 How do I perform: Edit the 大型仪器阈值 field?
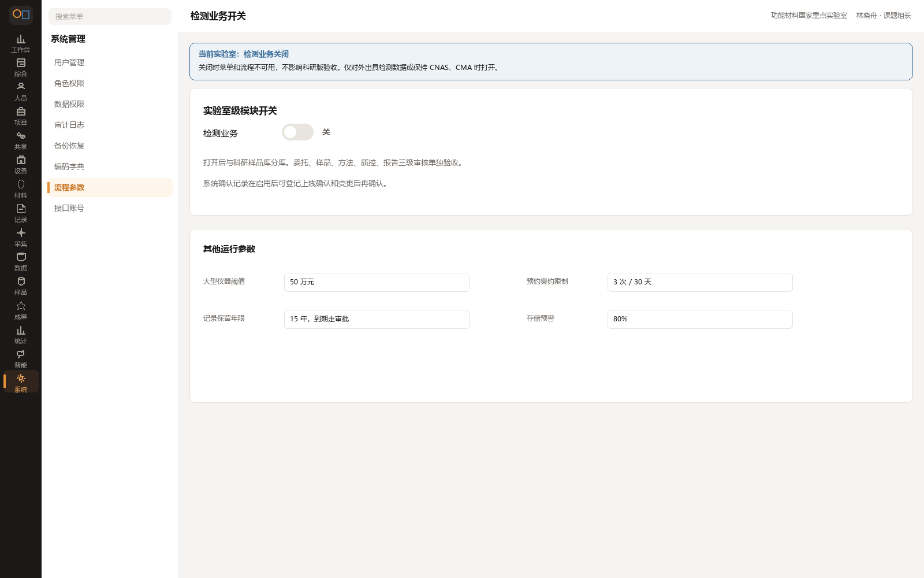[x=377, y=282]
